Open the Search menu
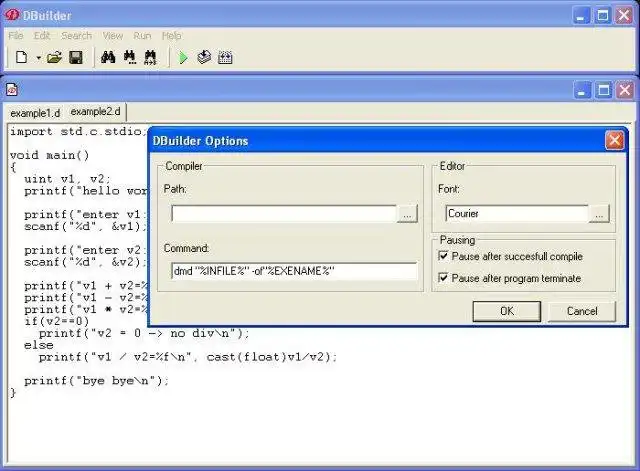The image size is (640, 471). [76, 36]
